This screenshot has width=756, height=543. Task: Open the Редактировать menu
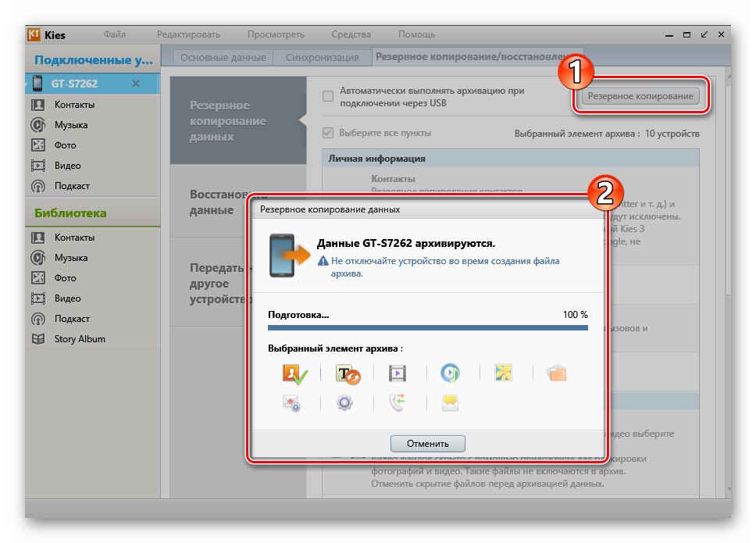tap(188, 34)
